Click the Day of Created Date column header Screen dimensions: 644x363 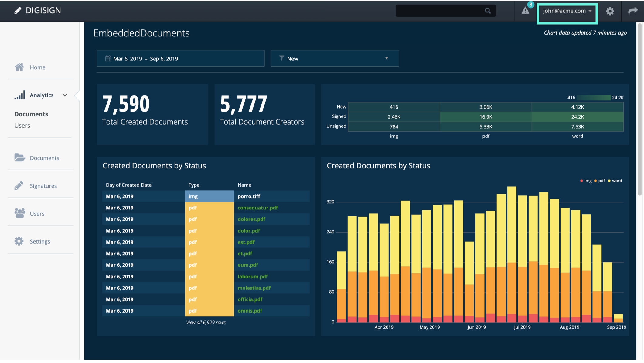pos(129,185)
